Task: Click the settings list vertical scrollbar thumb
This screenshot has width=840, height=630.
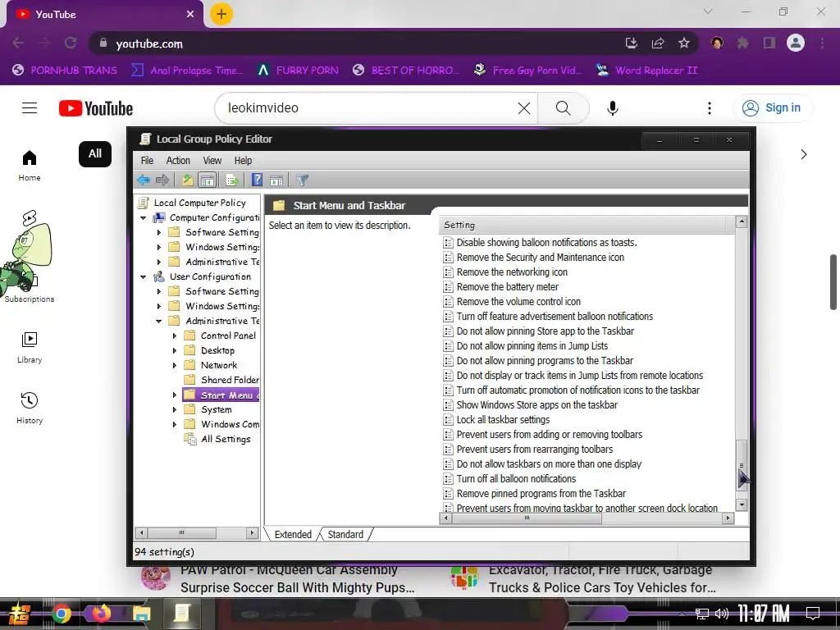Action: coord(742,465)
